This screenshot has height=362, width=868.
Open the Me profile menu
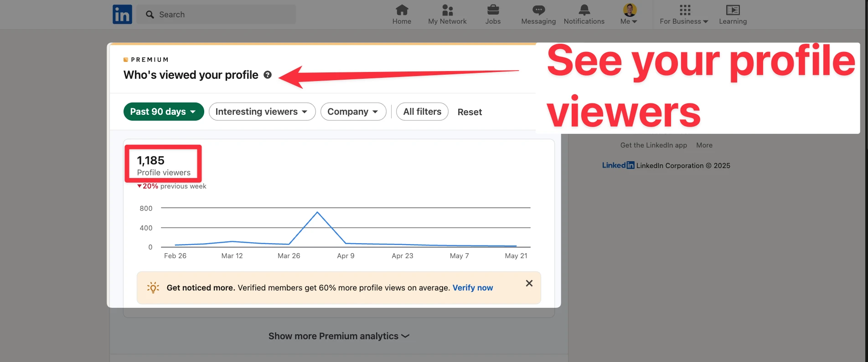pyautogui.click(x=629, y=15)
